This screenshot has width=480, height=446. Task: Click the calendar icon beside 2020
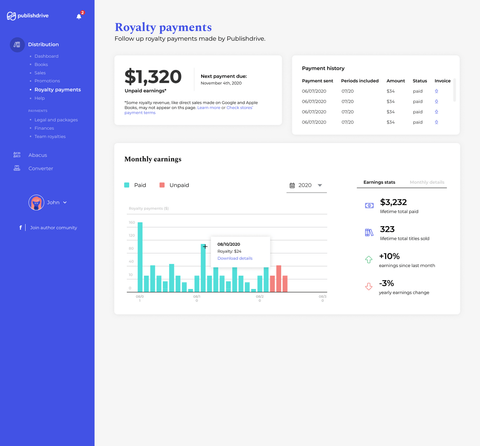tap(292, 185)
